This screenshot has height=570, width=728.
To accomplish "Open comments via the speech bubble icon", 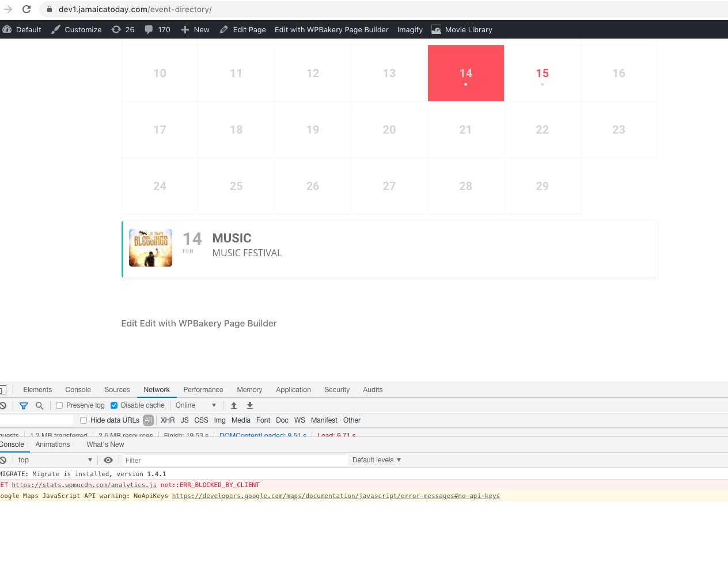I will click(149, 29).
